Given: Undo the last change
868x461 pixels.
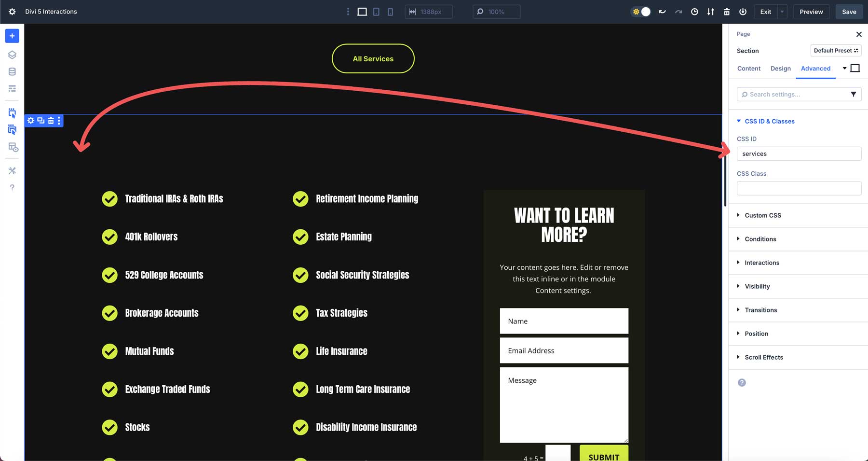Looking at the screenshot, I should tap(662, 11).
